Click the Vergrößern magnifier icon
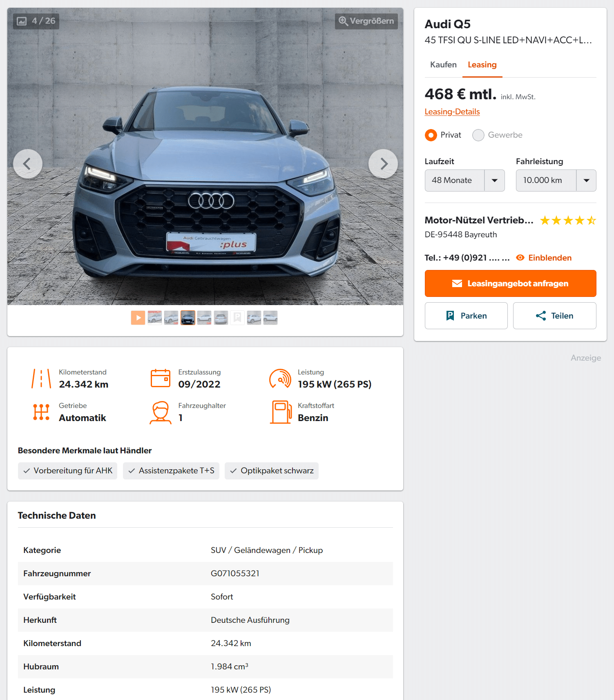The image size is (614, 700). click(343, 21)
